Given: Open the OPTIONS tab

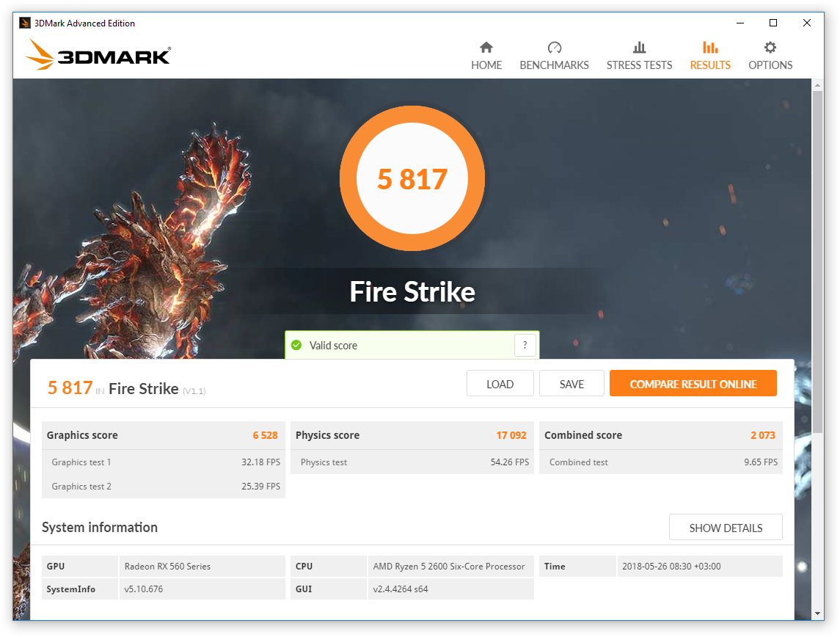Looking at the screenshot, I should 770,56.
